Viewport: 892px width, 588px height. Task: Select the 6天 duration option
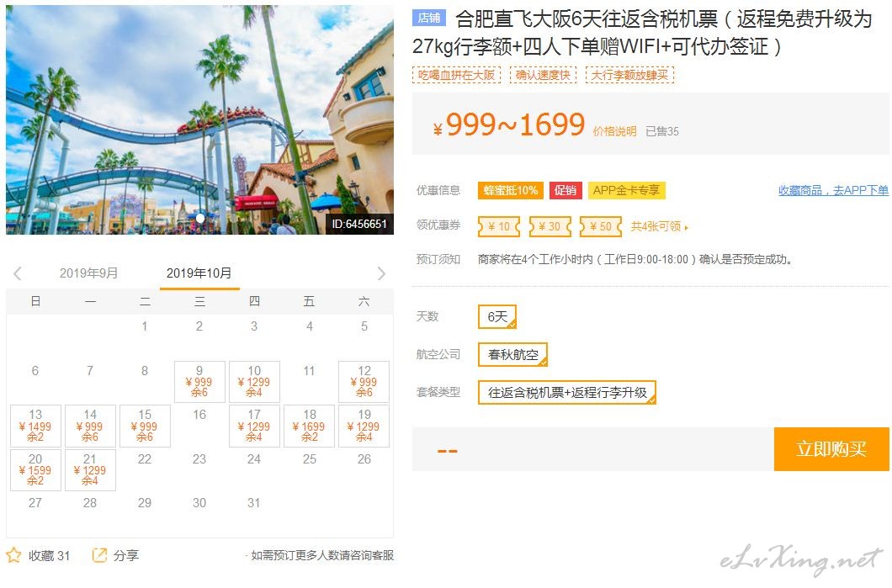click(x=497, y=317)
